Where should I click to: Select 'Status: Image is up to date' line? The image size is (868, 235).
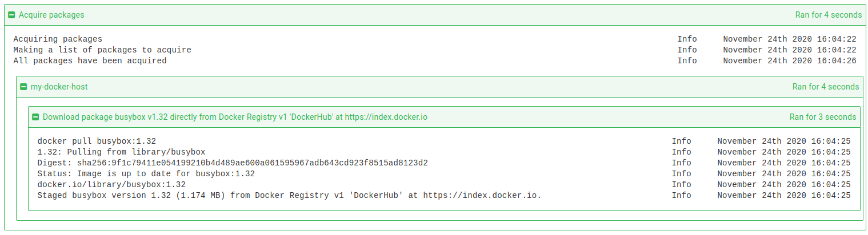146,173
